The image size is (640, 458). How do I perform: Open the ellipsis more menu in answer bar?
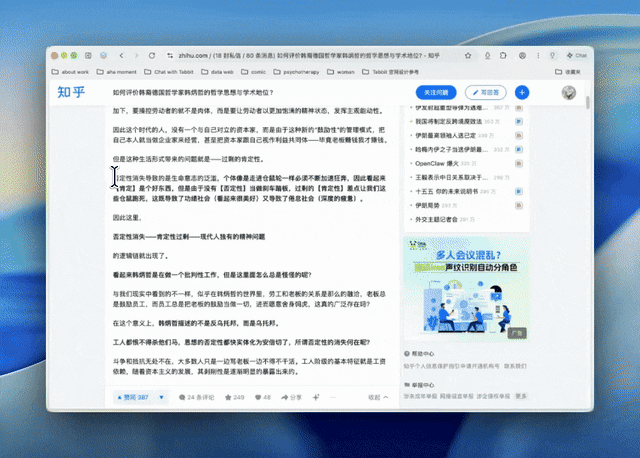[x=333, y=397]
